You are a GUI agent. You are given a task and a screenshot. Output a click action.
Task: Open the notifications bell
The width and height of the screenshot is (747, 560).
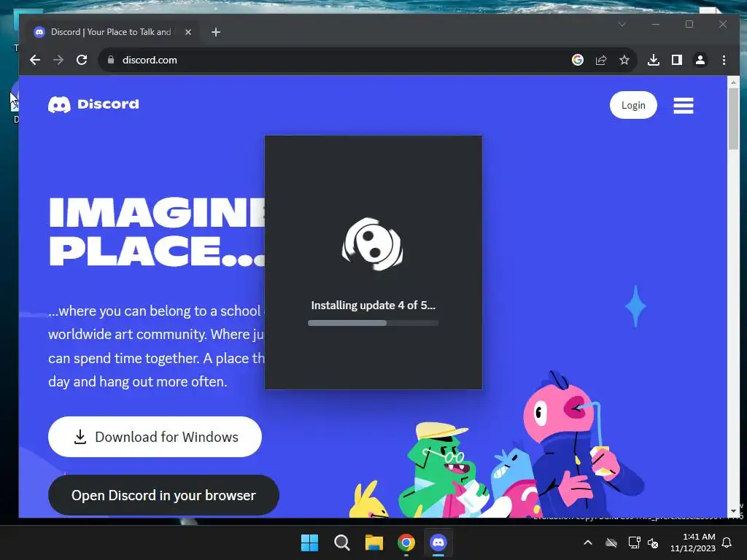point(727,542)
